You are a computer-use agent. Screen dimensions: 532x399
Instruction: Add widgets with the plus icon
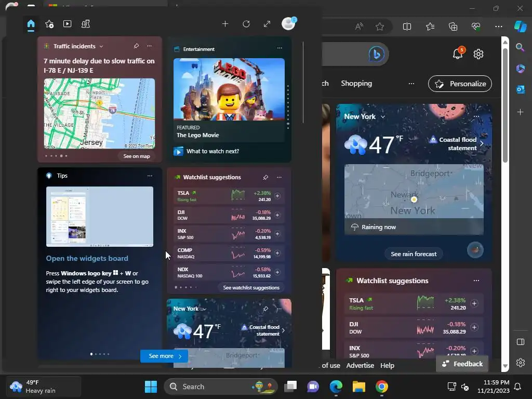tap(225, 24)
